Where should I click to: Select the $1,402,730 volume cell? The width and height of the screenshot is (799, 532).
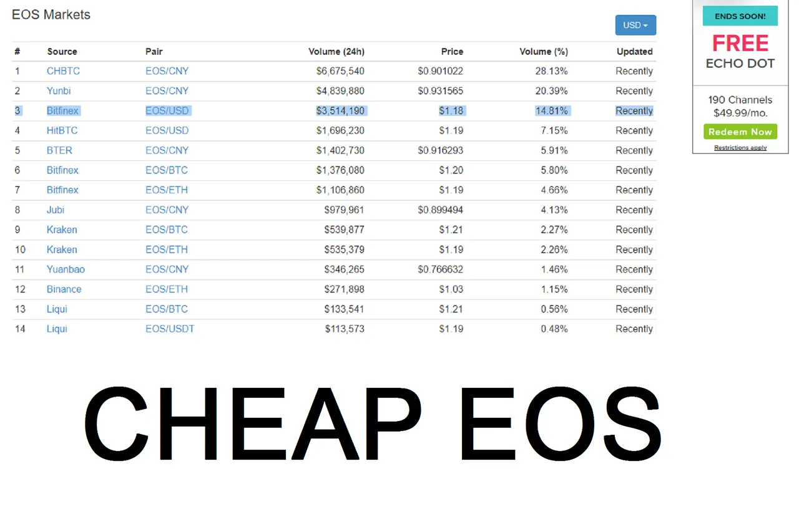(340, 151)
